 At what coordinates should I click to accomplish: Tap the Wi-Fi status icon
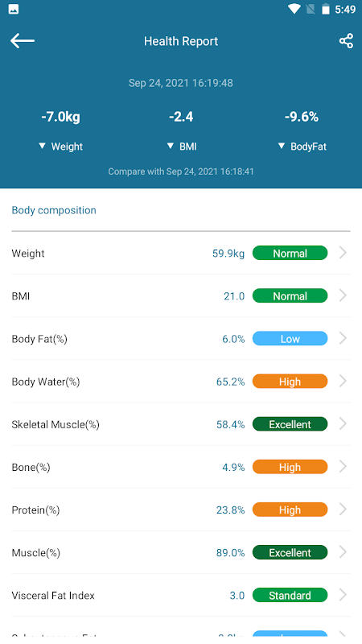pyautogui.click(x=294, y=9)
